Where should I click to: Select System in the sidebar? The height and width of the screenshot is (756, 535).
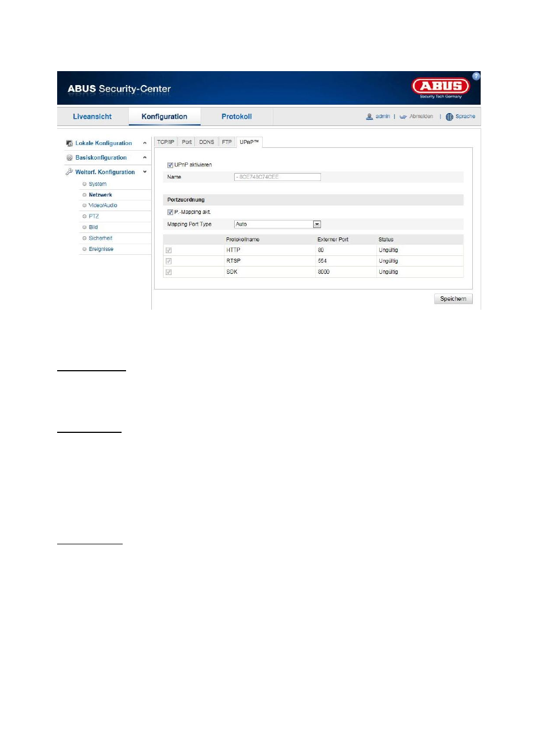[97, 184]
